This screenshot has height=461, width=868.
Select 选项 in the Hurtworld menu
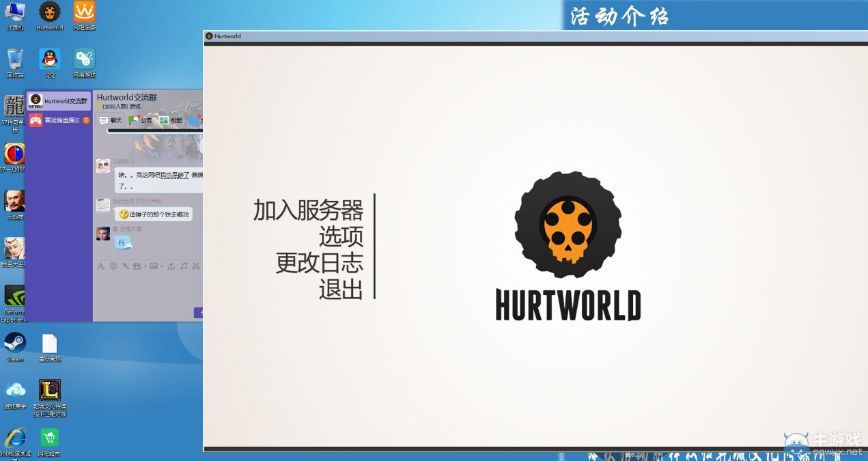coord(341,237)
